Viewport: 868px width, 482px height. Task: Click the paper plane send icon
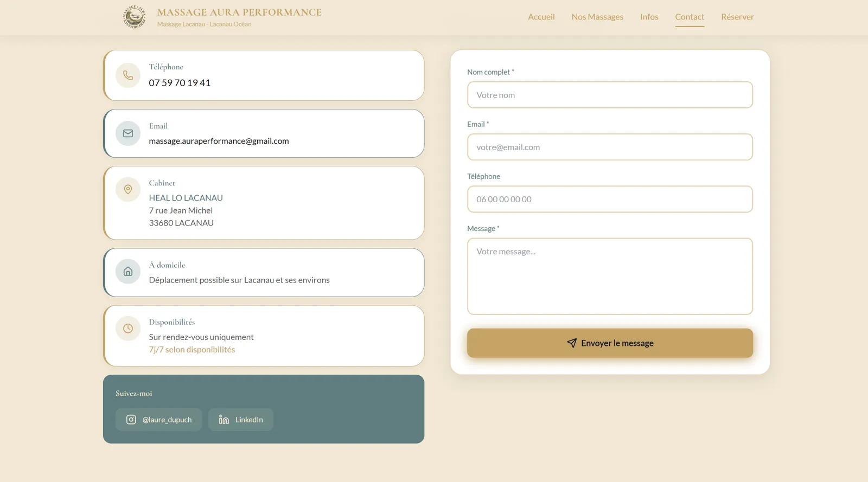point(572,343)
